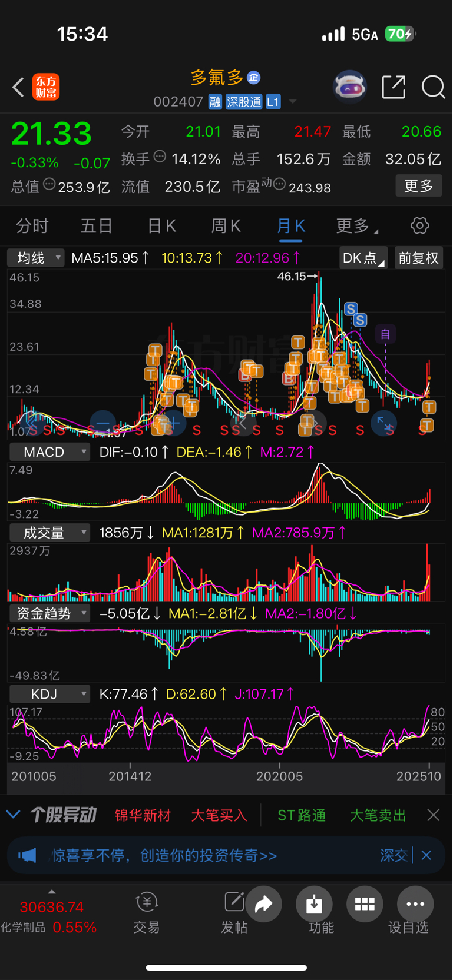Tap the 201005 date axis label
This screenshot has height=980, width=453.
tap(34, 776)
